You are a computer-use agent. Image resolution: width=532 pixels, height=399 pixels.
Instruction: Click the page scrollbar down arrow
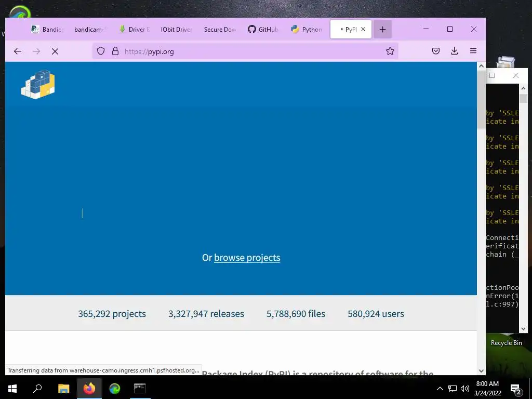[x=481, y=371]
